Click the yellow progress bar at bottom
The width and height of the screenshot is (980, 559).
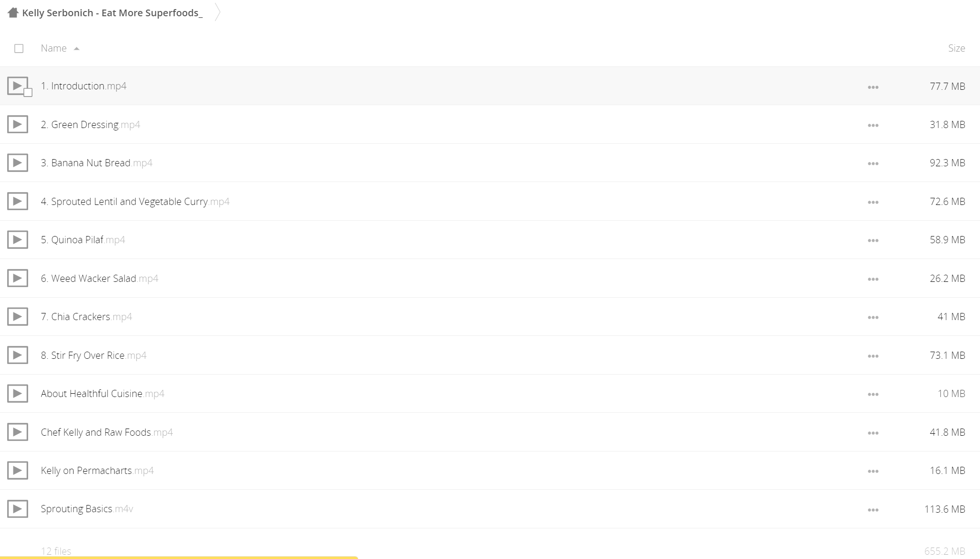pyautogui.click(x=179, y=557)
